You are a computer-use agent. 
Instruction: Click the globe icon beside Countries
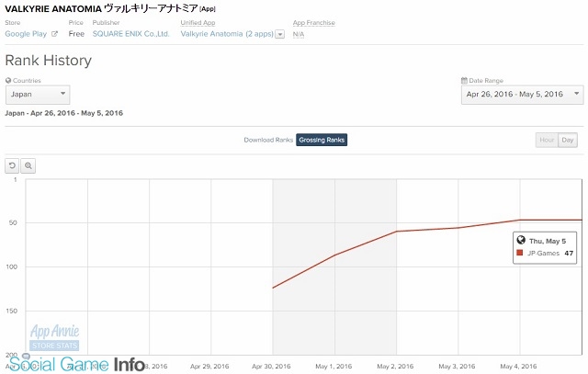[x=8, y=81]
